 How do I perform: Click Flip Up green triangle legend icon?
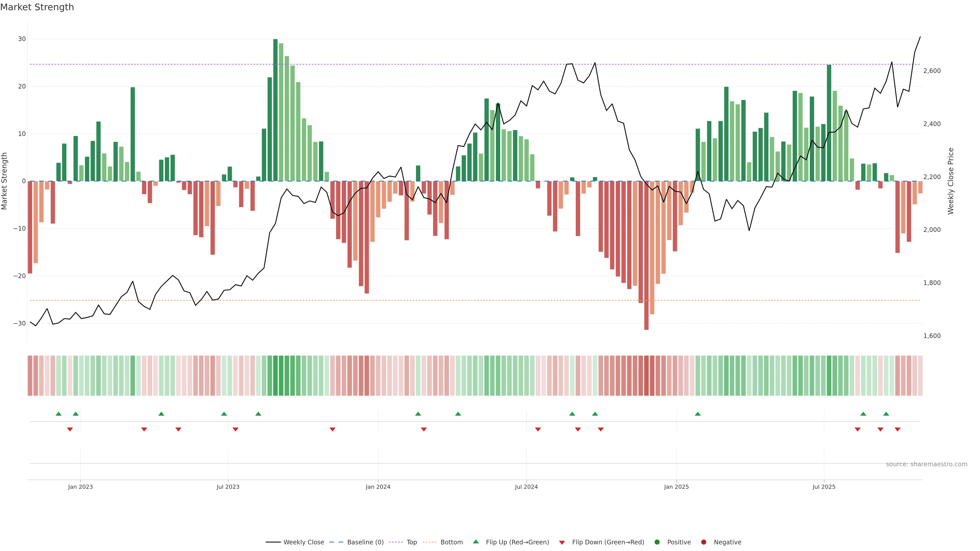[x=475, y=542]
